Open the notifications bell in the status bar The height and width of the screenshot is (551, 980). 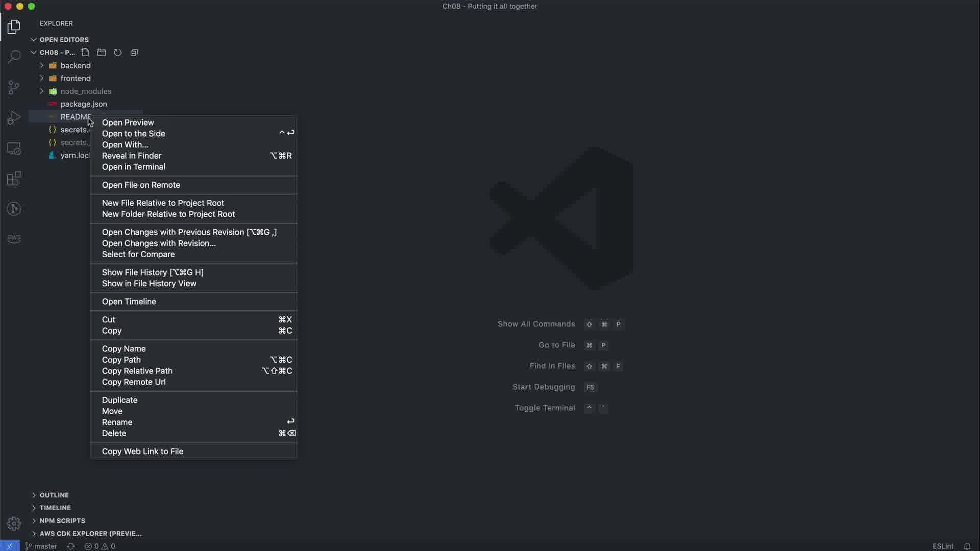pos(967,546)
